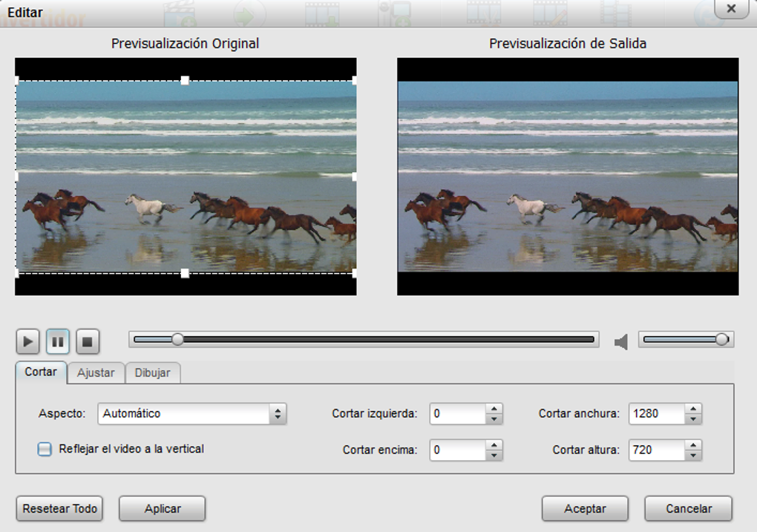Apply changes with the Aplicar button
Image resolution: width=757 pixels, height=532 pixels.
click(162, 508)
